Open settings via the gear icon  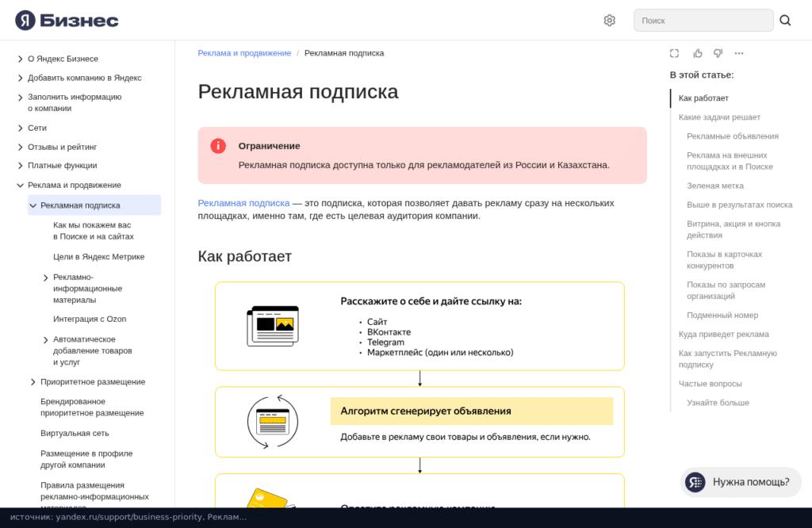click(x=610, y=20)
